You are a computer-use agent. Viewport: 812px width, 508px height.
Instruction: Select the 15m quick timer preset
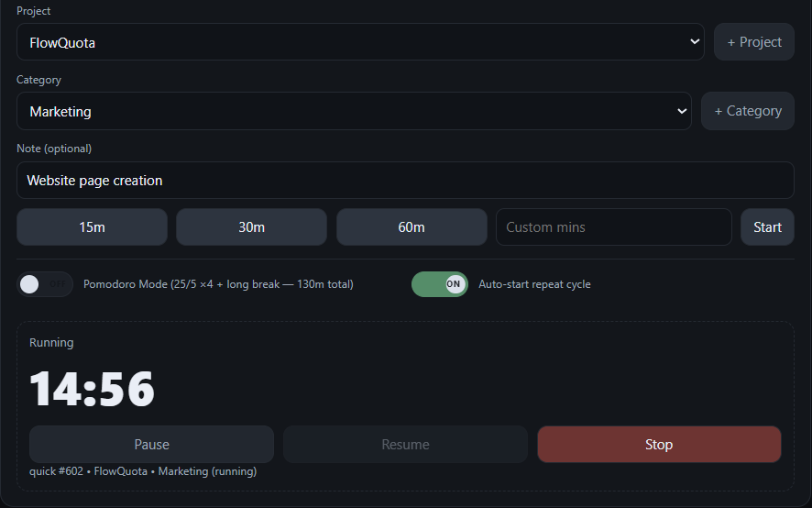93,227
